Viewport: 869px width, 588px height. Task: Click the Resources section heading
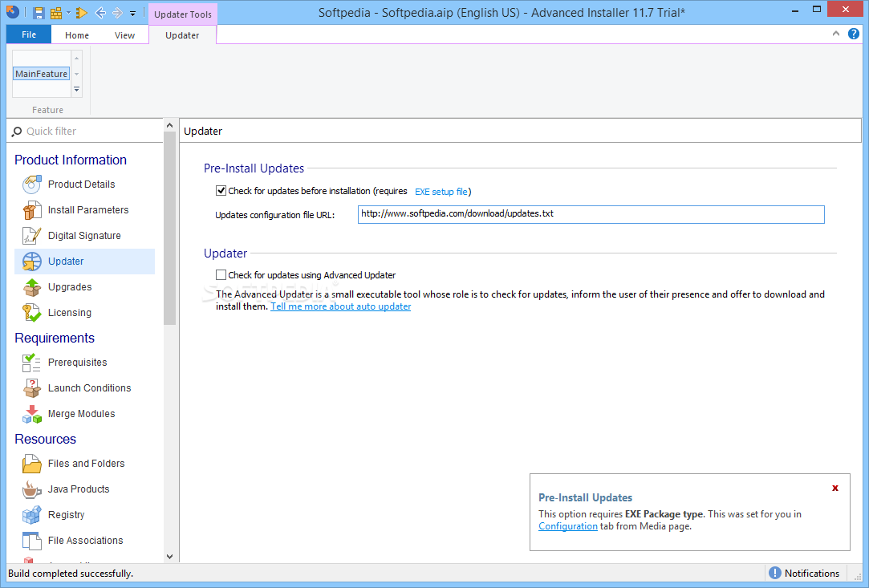[x=45, y=439]
